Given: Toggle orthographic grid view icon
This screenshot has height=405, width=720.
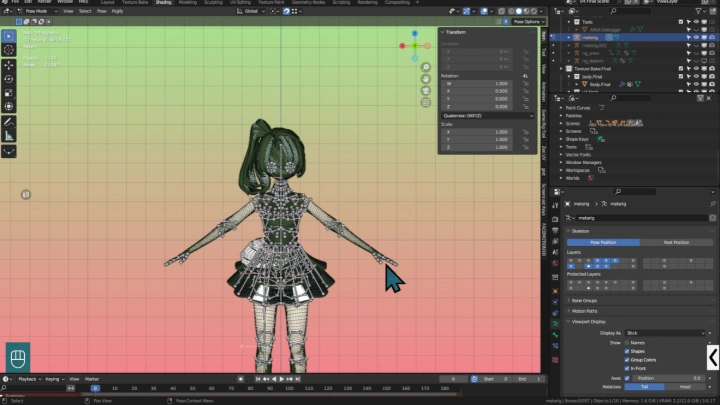Looking at the screenshot, I should pos(426,104).
